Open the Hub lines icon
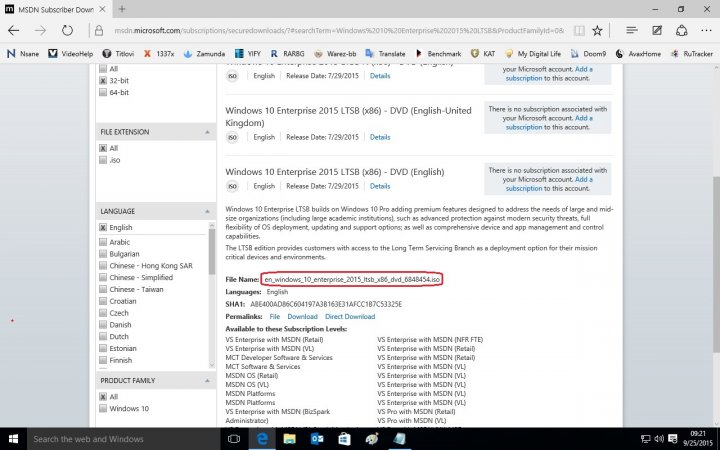720x450 pixels. point(632,31)
